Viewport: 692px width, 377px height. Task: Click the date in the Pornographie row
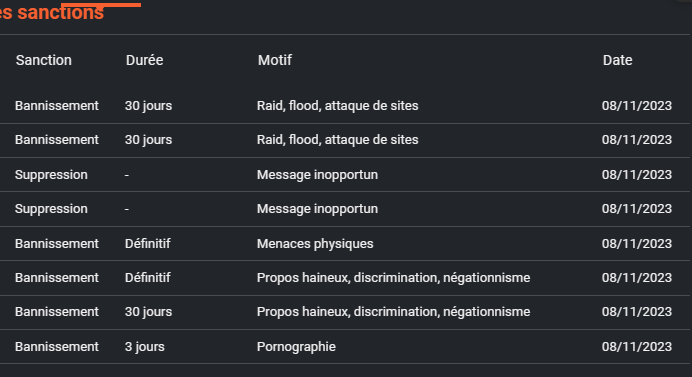pos(637,347)
